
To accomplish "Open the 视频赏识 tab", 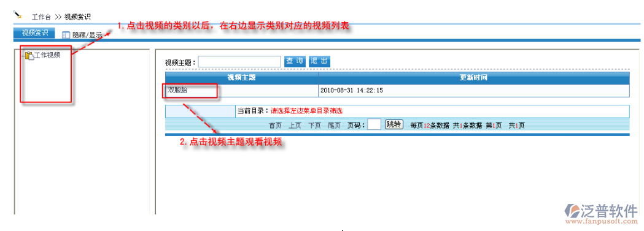I will (x=34, y=32).
